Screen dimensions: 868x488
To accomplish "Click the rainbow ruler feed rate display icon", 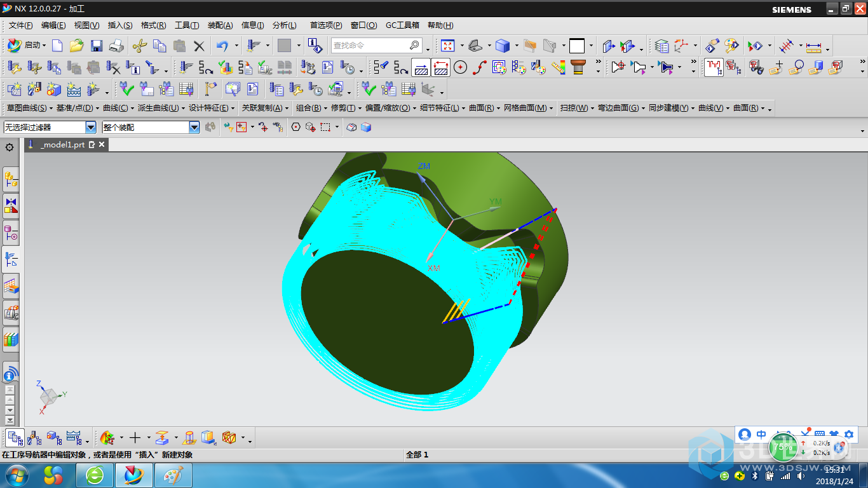I will point(559,67).
